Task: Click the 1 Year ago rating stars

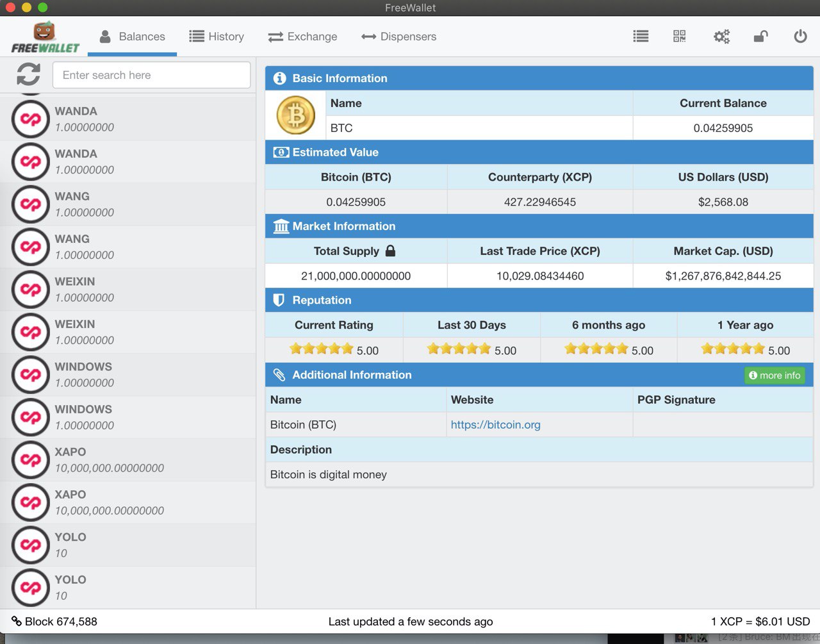Action: pos(733,349)
